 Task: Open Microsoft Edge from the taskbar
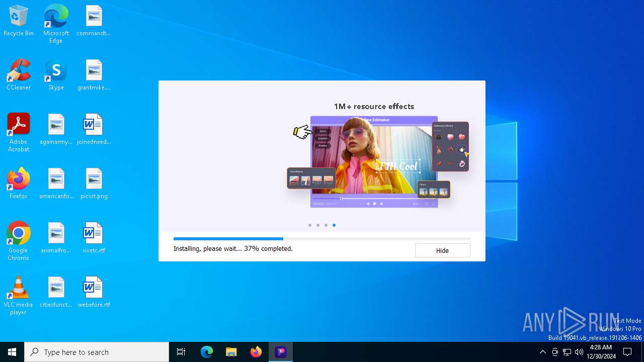coord(207,352)
